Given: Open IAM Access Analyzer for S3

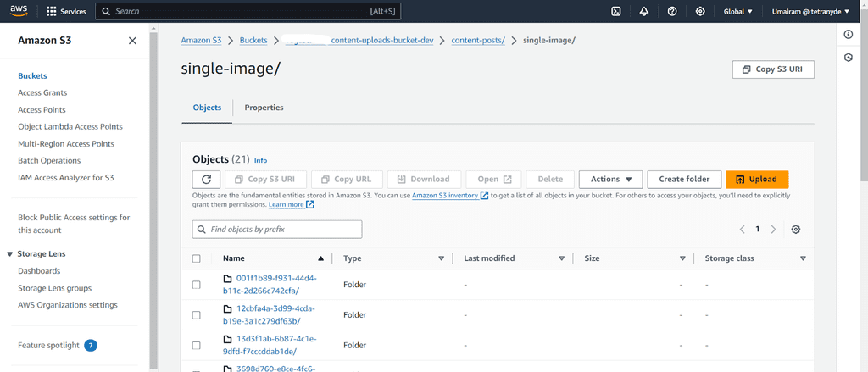Looking at the screenshot, I should [x=66, y=178].
